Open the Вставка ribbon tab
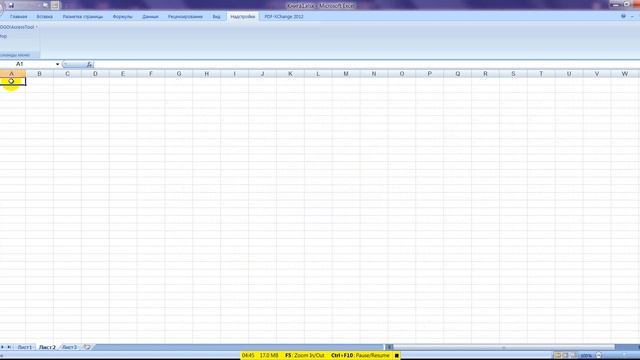The height and width of the screenshot is (360, 640). point(44,17)
